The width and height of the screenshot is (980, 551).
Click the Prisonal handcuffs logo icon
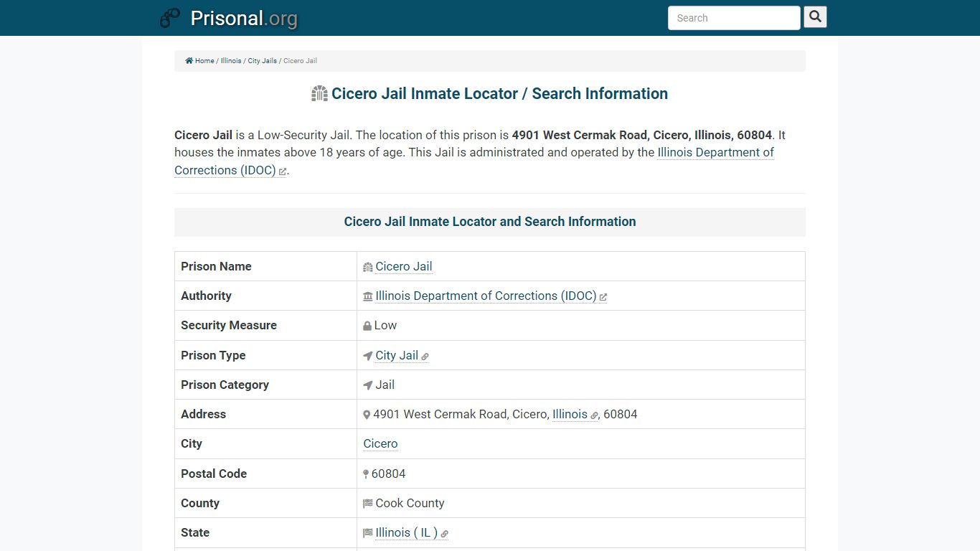pyautogui.click(x=170, y=18)
